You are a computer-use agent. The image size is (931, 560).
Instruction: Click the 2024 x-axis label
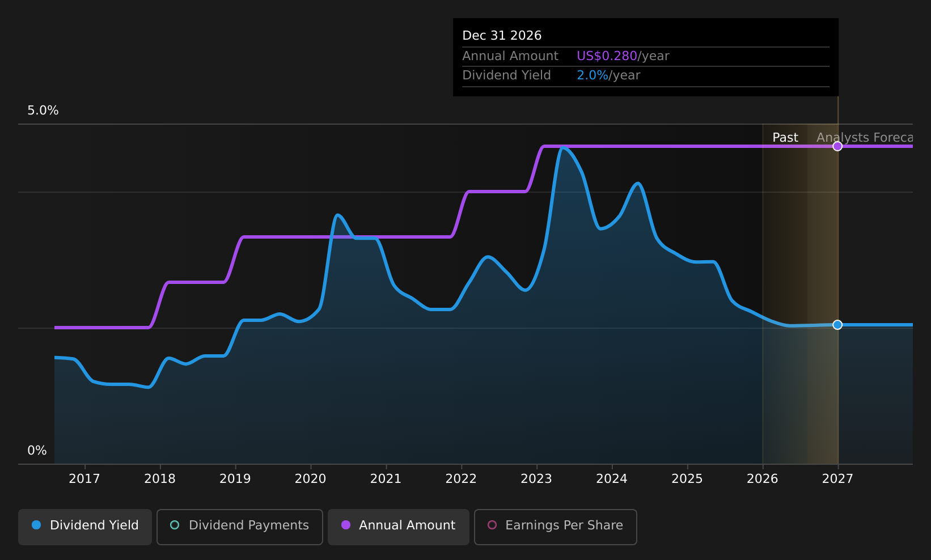pyautogui.click(x=612, y=479)
